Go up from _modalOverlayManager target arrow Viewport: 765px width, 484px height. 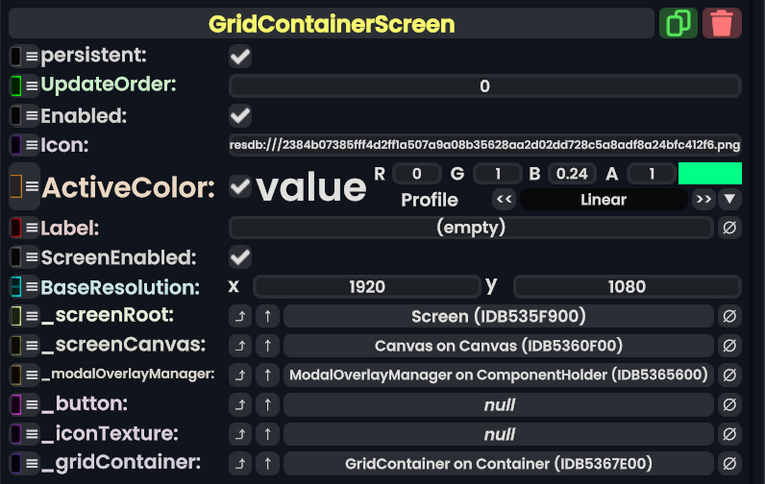point(267,375)
